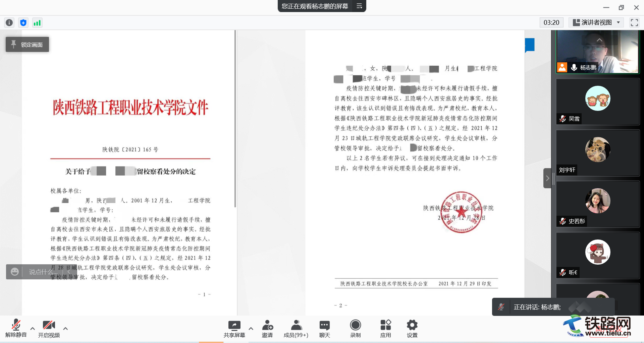Open 聊天 chat panel

pos(324,328)
